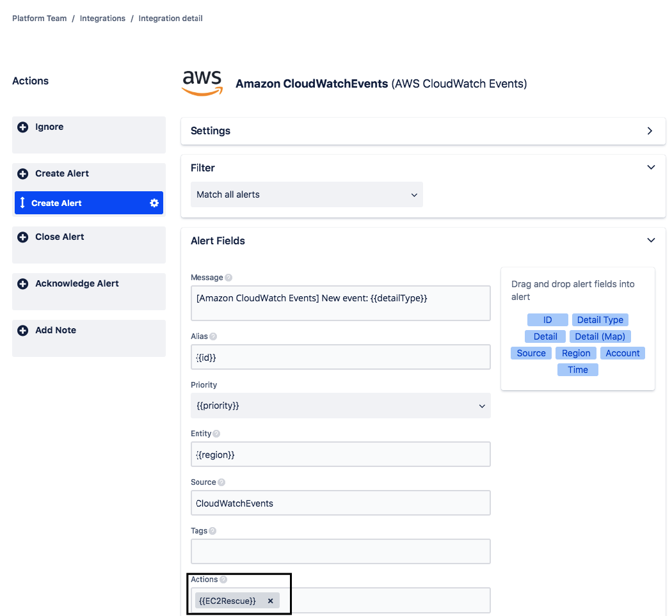Click into the Message text field
The height and width of the screenshot is (616, 672).
[340, 303]
